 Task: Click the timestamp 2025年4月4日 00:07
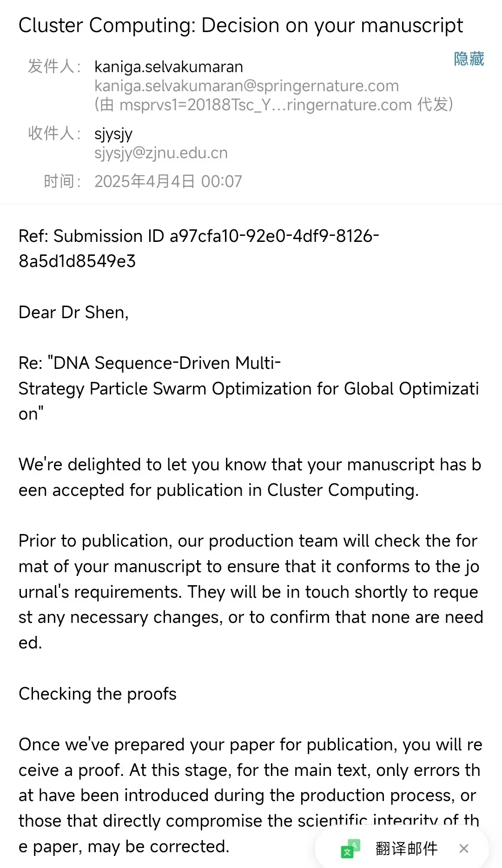[x=168, y=181]
